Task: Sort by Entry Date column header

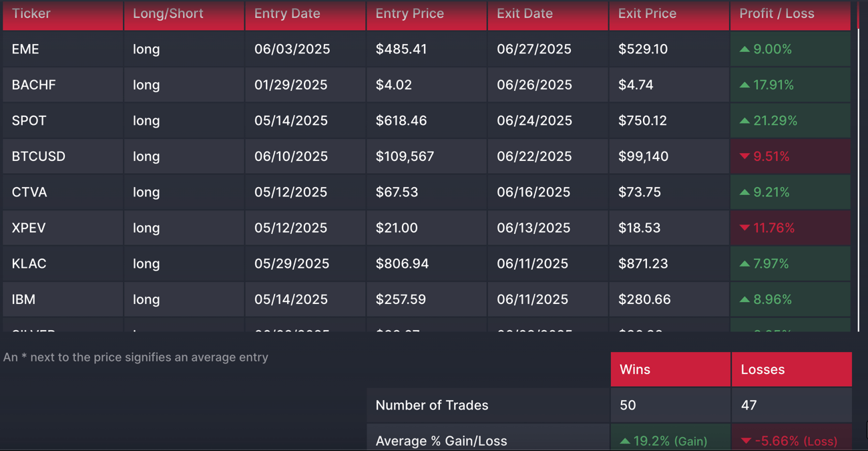Action: pyautogui.click(x=287, y=13)
